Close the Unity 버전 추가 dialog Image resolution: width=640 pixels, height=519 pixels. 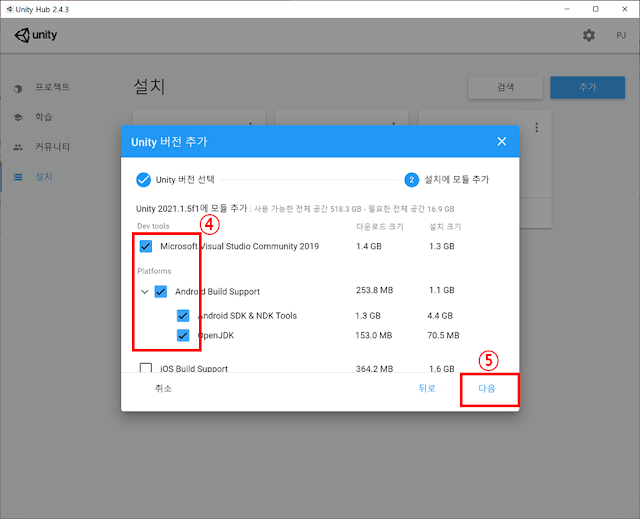[502, 142]
